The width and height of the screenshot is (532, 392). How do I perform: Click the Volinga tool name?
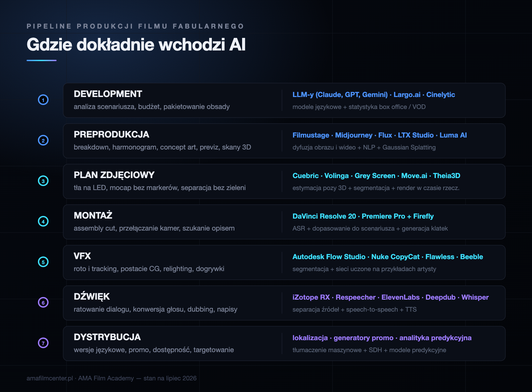[x=336, y=176]
